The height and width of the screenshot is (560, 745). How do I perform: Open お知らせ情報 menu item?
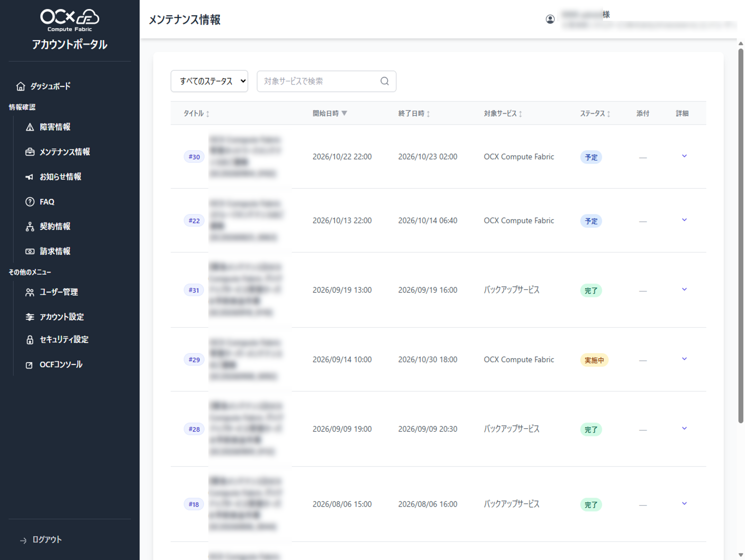pos(60,177)
